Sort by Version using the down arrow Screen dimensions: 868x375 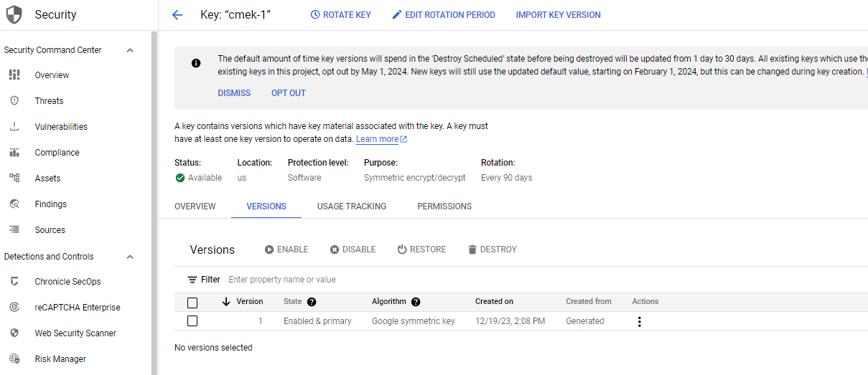[226, 302]
